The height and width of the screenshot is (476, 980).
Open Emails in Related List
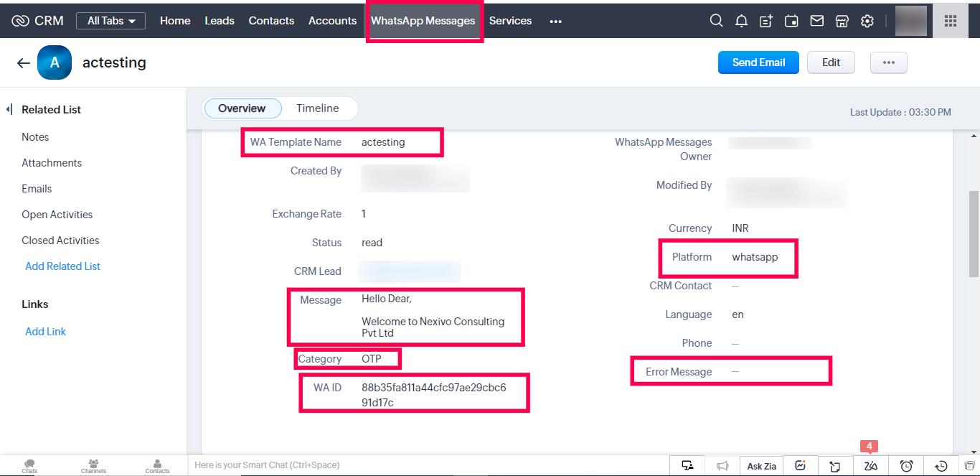pyautogui.click(x=37, y=189)
